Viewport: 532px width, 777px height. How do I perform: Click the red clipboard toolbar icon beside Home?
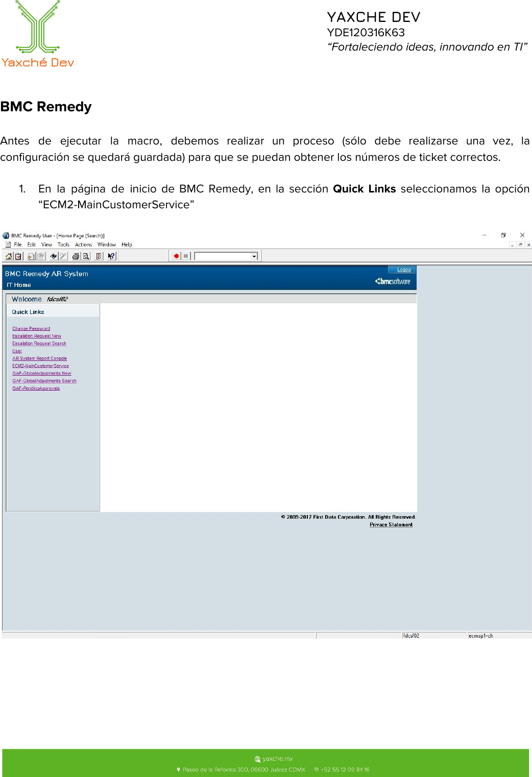coord(18,256)
